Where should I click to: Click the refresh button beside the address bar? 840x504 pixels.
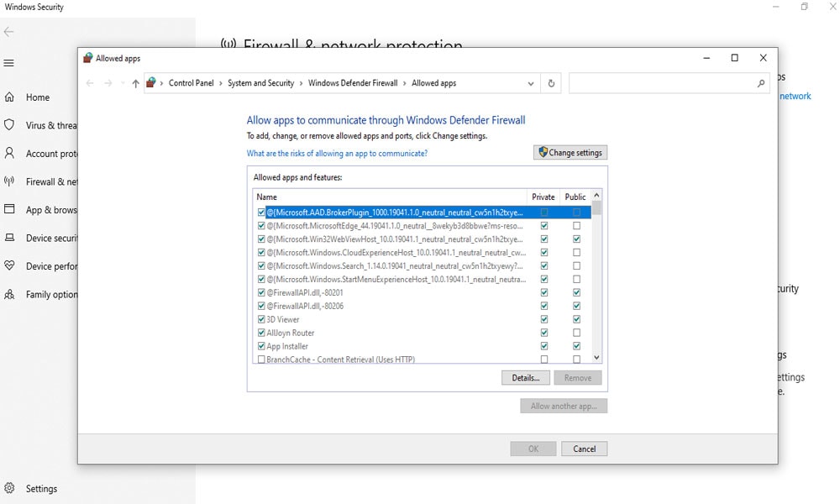pyautogui.click(x=551, y=83)
